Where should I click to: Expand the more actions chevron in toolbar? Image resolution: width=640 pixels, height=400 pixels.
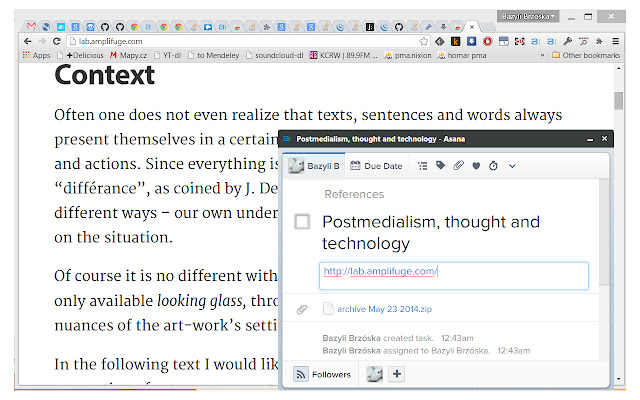click(512, 166)
